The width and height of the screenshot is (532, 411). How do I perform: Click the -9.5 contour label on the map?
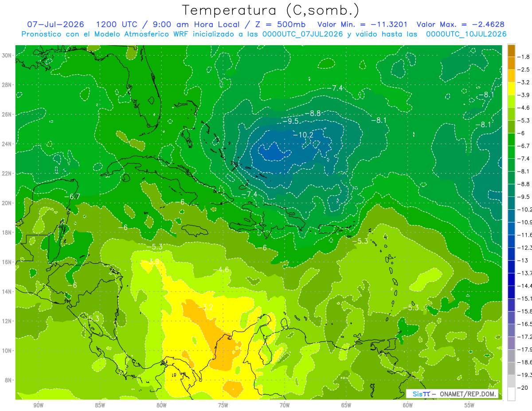coord(290,121)
